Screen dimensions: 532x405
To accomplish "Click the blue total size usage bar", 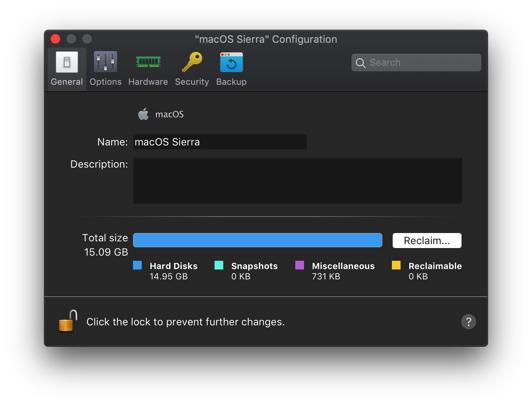I will click(x=258, y=240).
